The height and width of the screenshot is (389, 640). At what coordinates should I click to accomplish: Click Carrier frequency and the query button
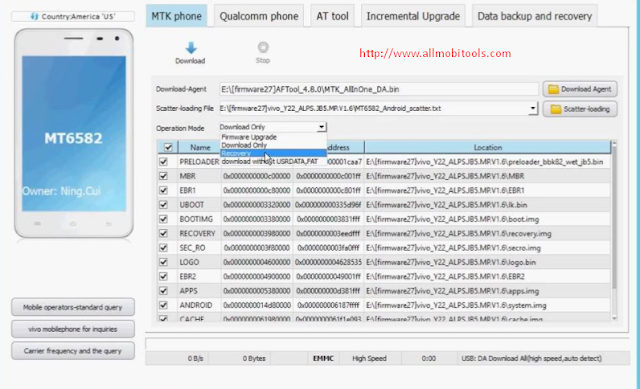point(73,351)
